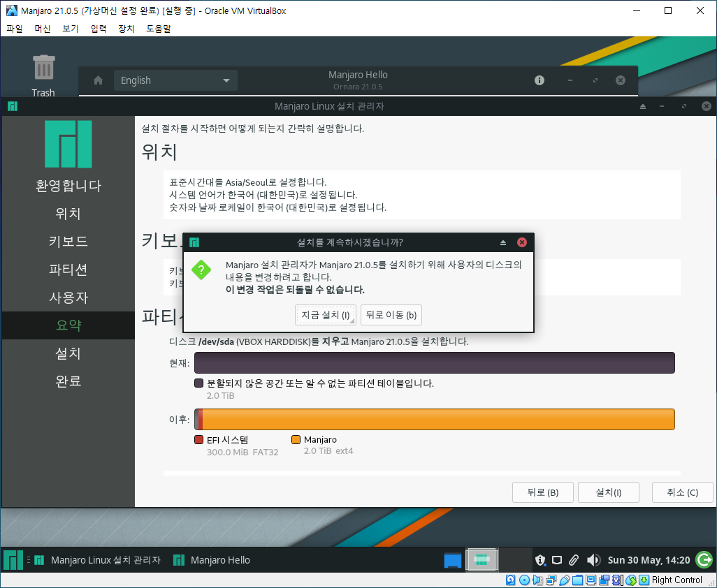Image resolution: width=717 pixels, height=588 pixels.
Task: Click the 설치(I) button at the installer bottom
Action: 608,492
